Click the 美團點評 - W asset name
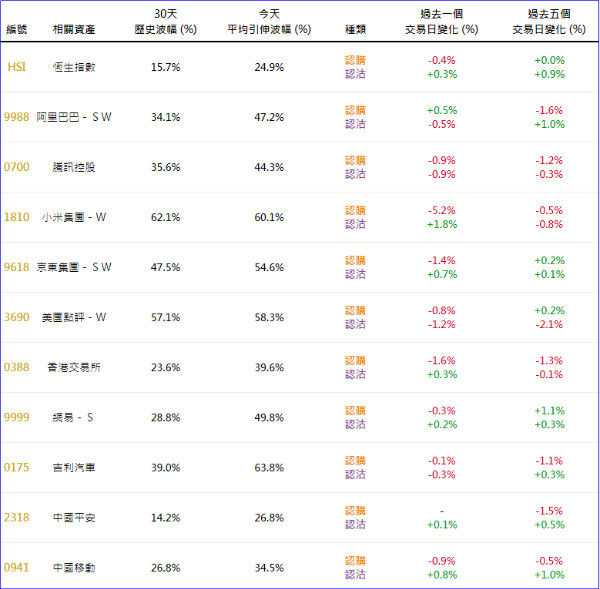 click(x=74, y=317)
